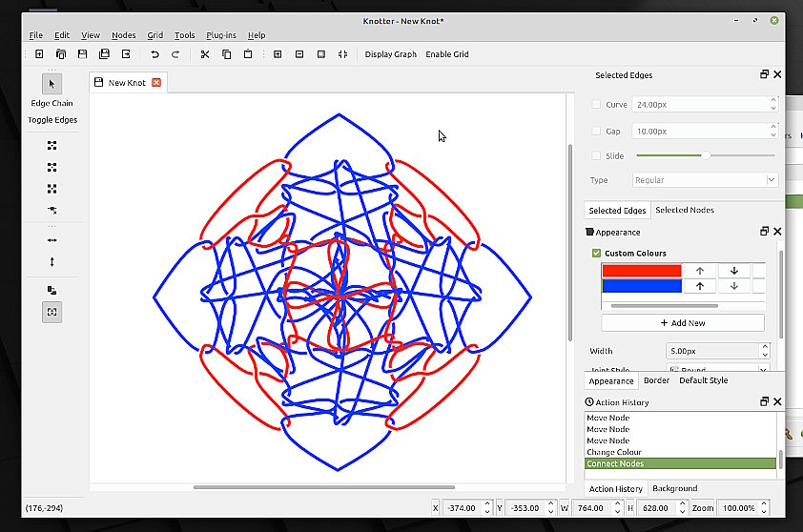Open the Type dropdown showing Regular
Image resolution: width=803 pixels, height=532 pixels.
point(705,180)
